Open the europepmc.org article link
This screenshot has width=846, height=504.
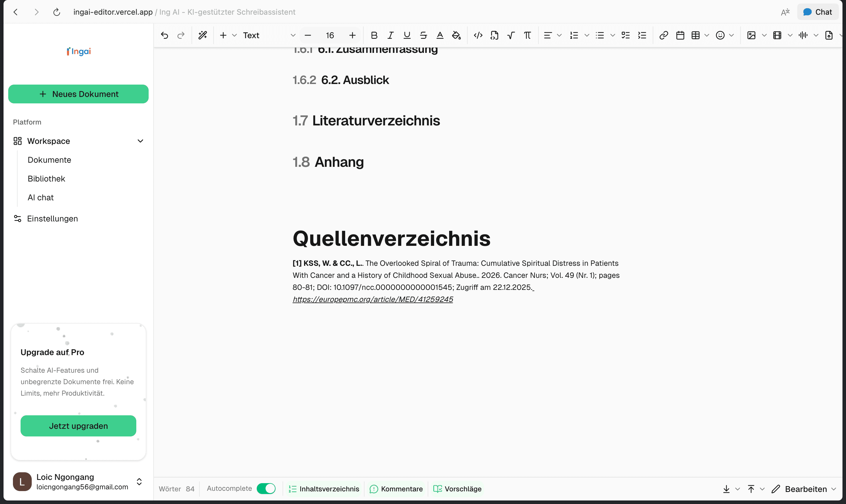pyautogui.click(x=372, y=299)
